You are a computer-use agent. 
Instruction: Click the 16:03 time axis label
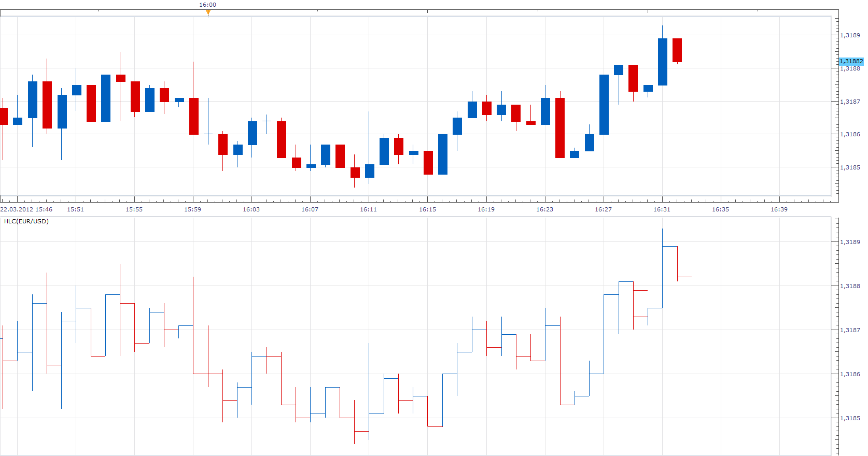pos(251,209)
